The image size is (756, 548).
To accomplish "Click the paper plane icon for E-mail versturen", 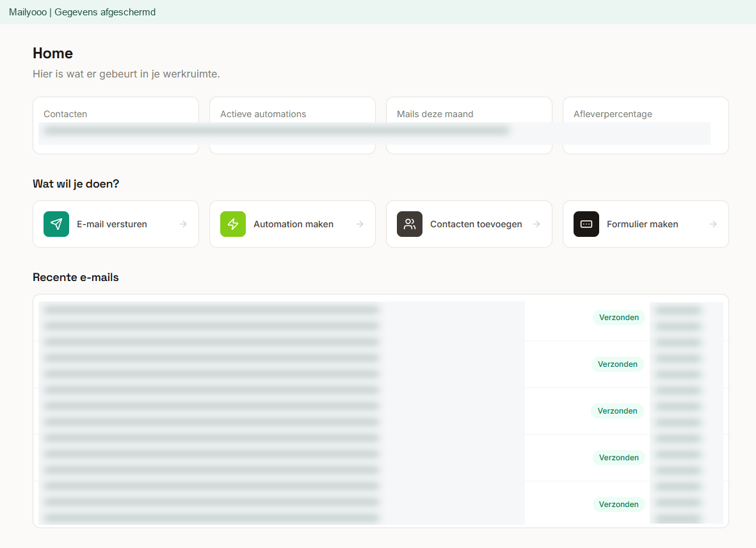I will [56, 224].
